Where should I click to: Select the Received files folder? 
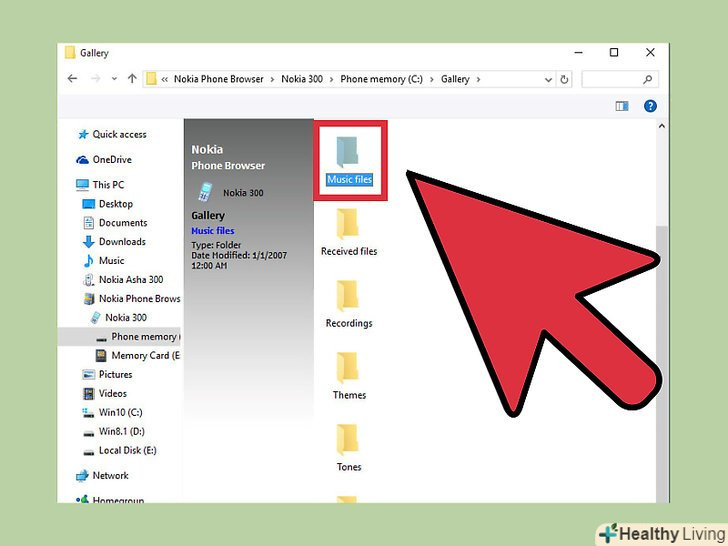point(349,232)
